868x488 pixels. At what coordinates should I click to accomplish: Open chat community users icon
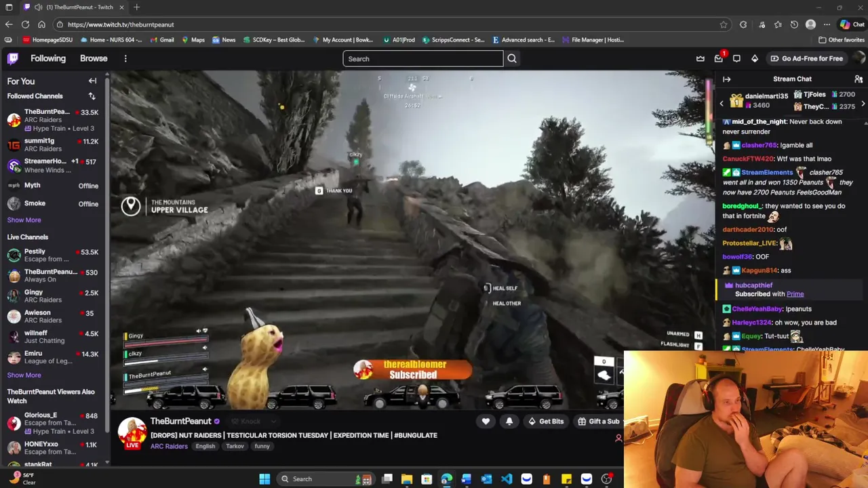[x=859, y=79]
